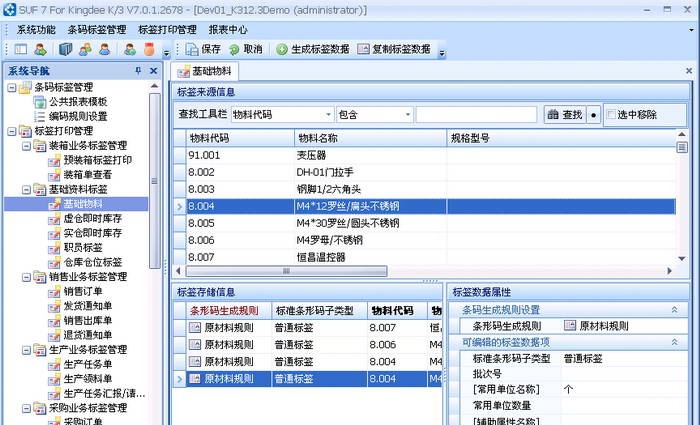
Task: Collapse the 基础资料标签 node
Action: point(26,190)
